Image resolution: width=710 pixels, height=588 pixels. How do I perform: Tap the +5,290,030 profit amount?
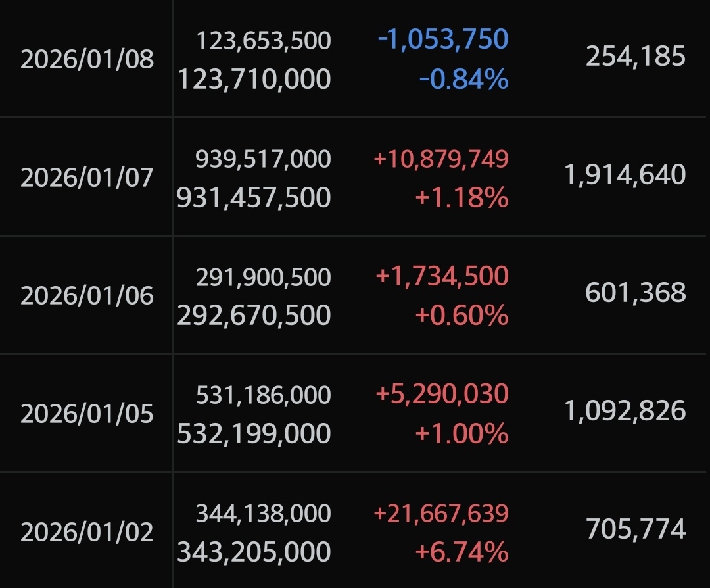442,394
